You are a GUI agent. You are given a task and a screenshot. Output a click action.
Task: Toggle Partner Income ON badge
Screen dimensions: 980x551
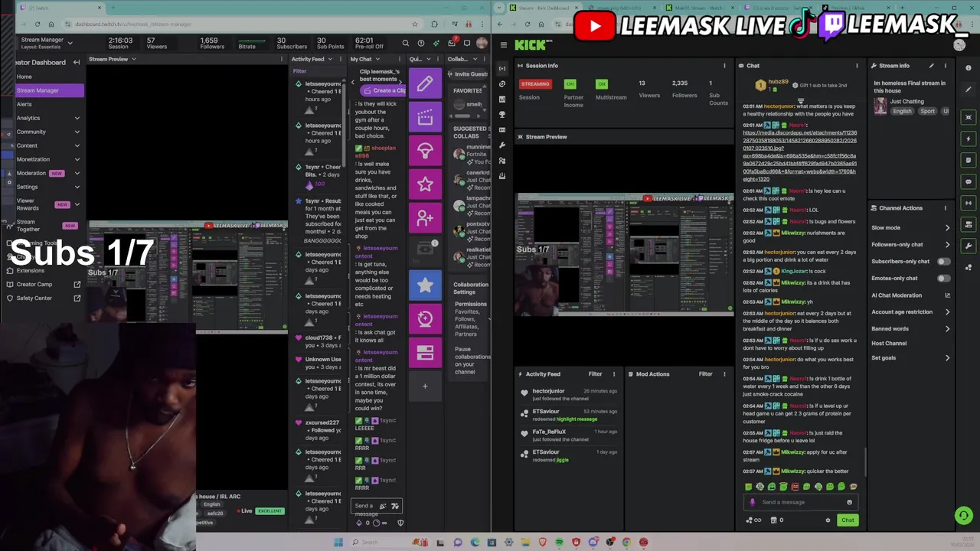tap(570, 83)
